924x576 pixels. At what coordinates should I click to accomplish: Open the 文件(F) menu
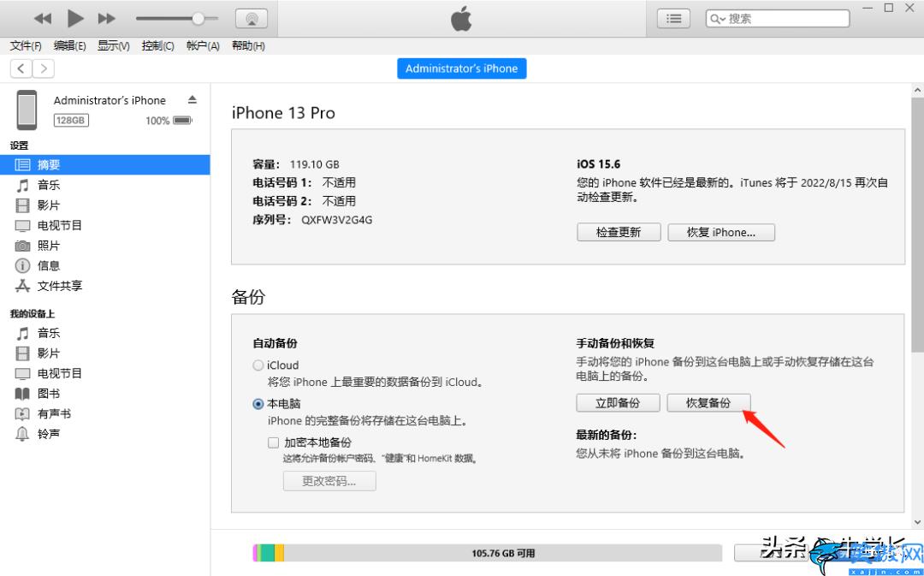(26, 46)
